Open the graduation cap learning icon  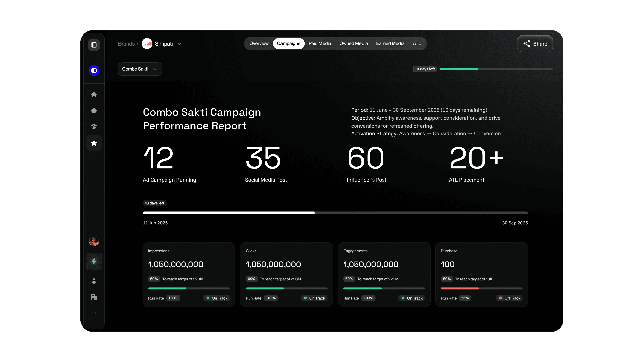coord(94,127)
